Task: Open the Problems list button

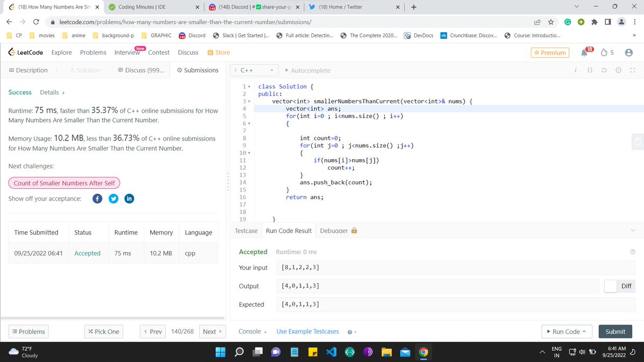Action: (28, 331)
